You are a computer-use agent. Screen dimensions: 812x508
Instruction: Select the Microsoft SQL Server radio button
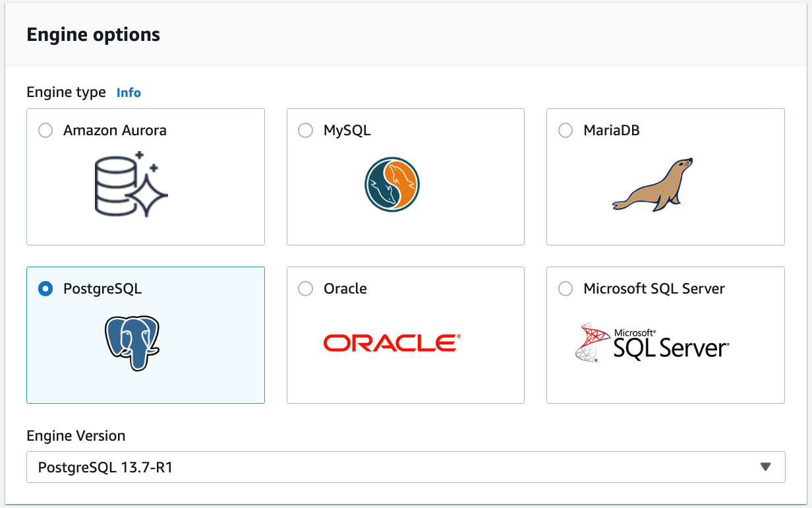(x=565, y=288)
